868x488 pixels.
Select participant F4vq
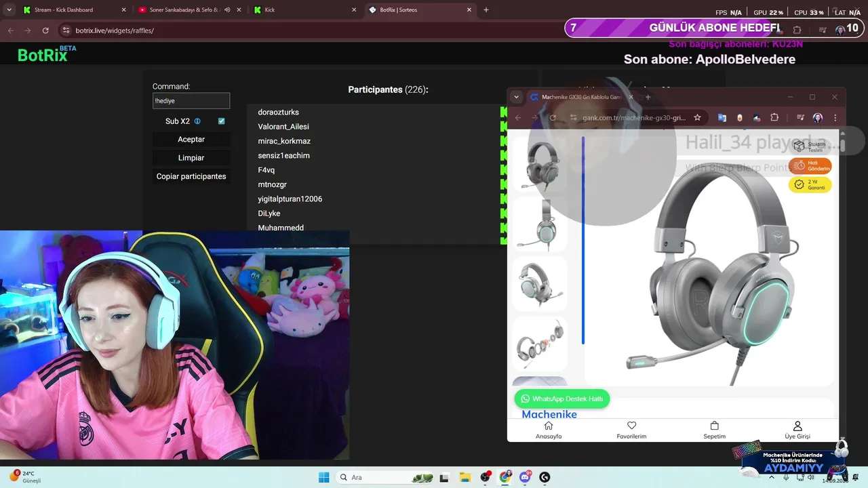tap(267, 170)
